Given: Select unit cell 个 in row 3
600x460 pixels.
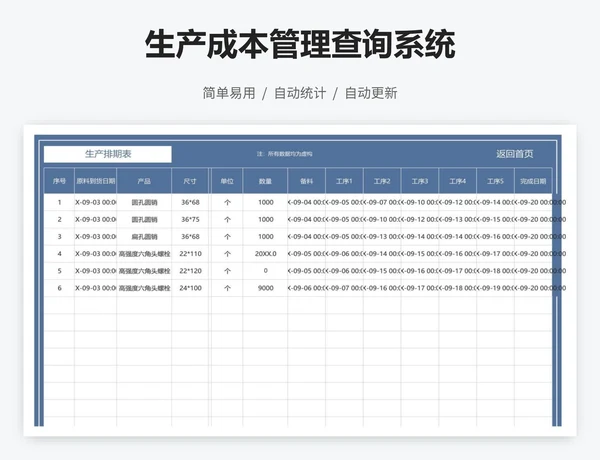Looking at the screenshot, I should click(227, 237).
